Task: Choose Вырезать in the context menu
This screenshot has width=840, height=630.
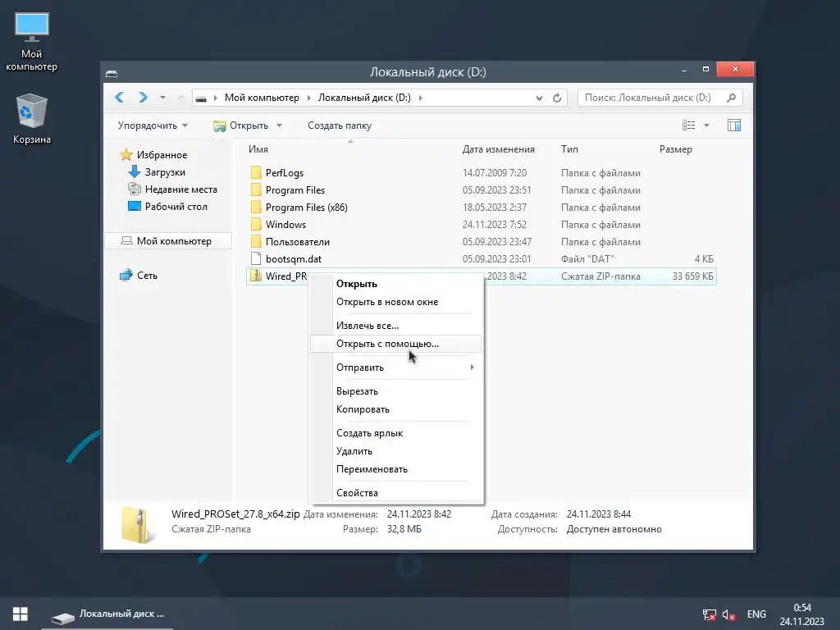Action: tap(396, 391)
